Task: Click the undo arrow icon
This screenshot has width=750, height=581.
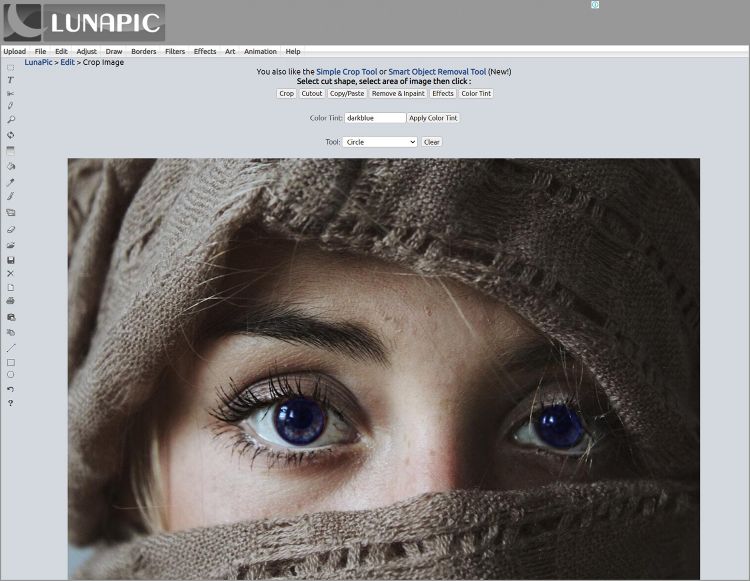Action: coord(11,389)
